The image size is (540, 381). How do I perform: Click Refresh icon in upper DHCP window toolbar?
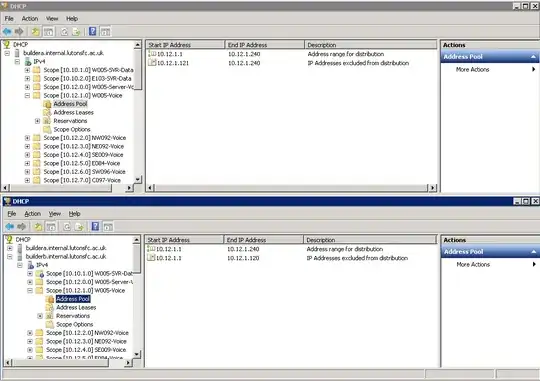(x=64, y=32)
